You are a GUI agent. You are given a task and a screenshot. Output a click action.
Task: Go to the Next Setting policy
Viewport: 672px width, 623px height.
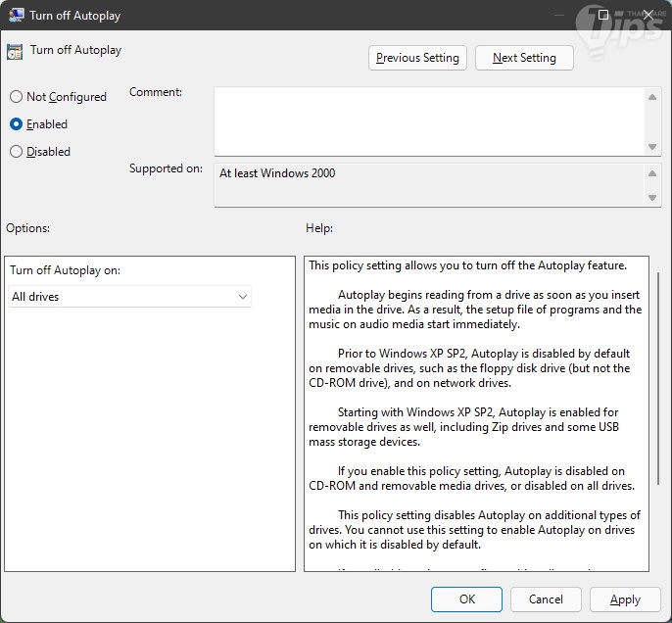point(524,58)
